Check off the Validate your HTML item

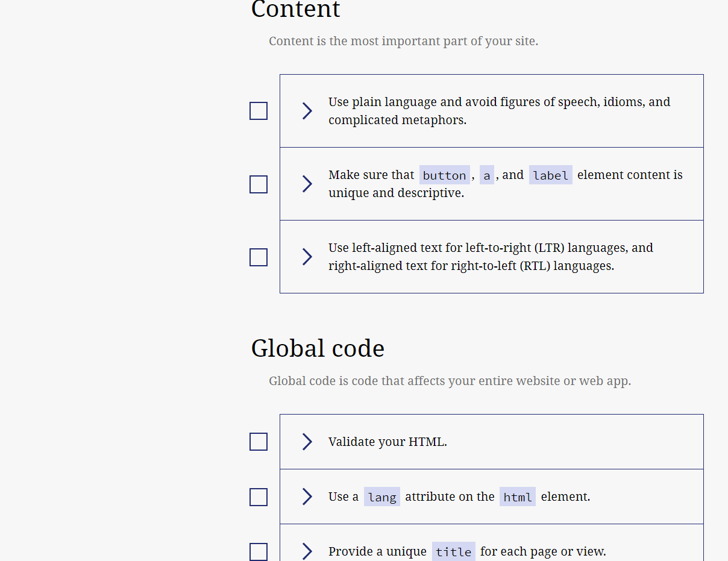(x=259, y=442)
